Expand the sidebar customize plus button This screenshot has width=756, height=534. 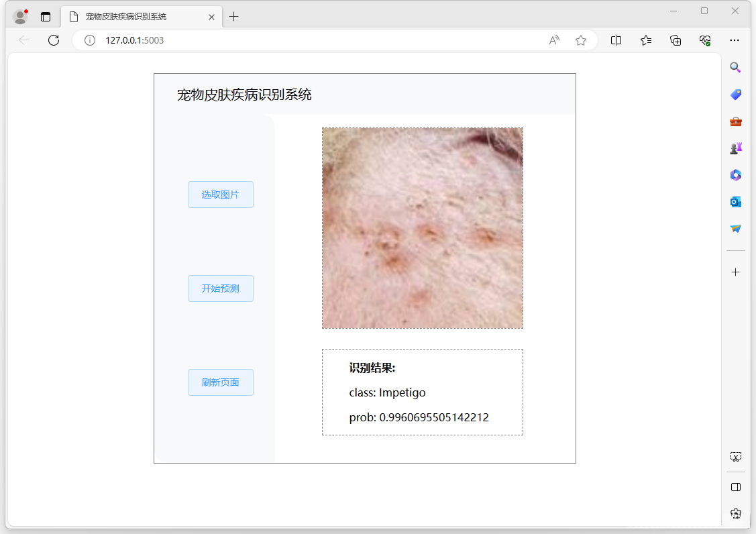pyautogui.click(x=735, y=272)
